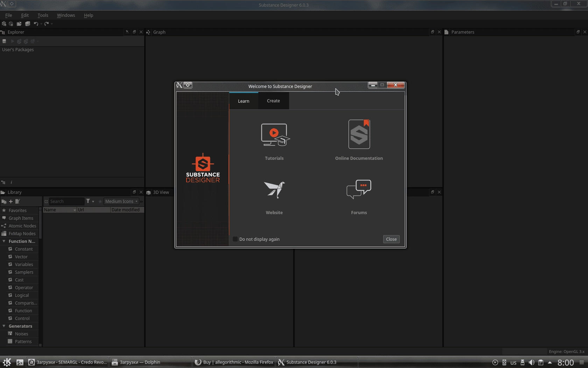The height and width of the screenshot is (368, 588).
Task: Switch to Dolphin Загрузки taskbar window
Action: pyautogui.click(x=150, y=362)
